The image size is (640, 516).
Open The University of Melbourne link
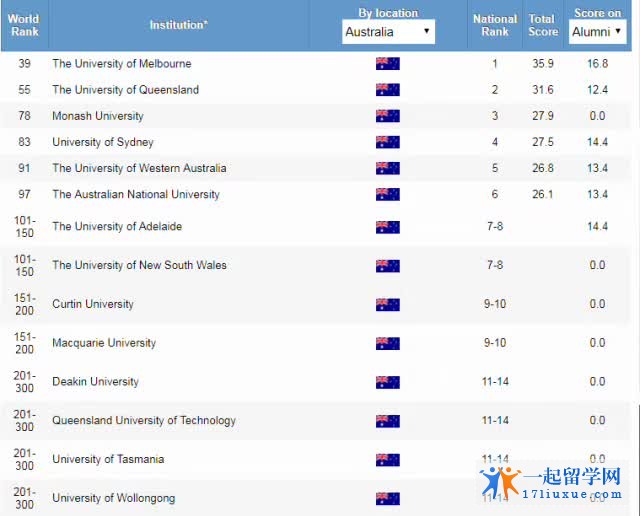pos(122,64)
